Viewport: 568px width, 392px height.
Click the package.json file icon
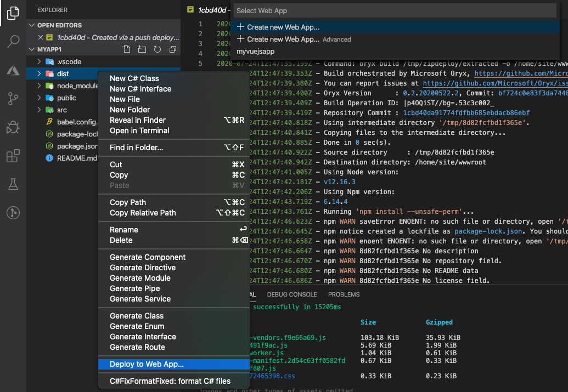coord(49,146)
